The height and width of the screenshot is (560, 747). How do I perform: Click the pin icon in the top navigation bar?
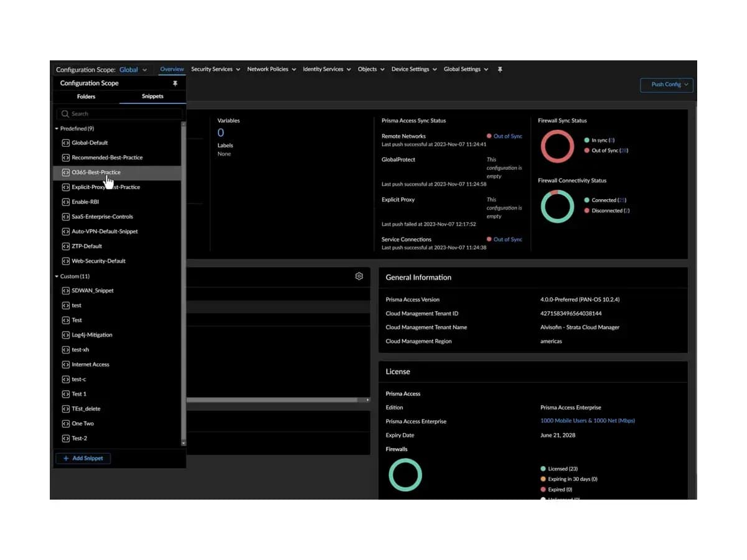(500, 70)
